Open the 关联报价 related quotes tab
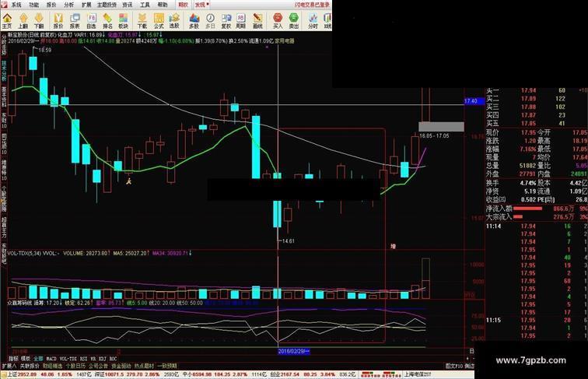Screen dimensions: 588x379 click(x=30, y=366)
